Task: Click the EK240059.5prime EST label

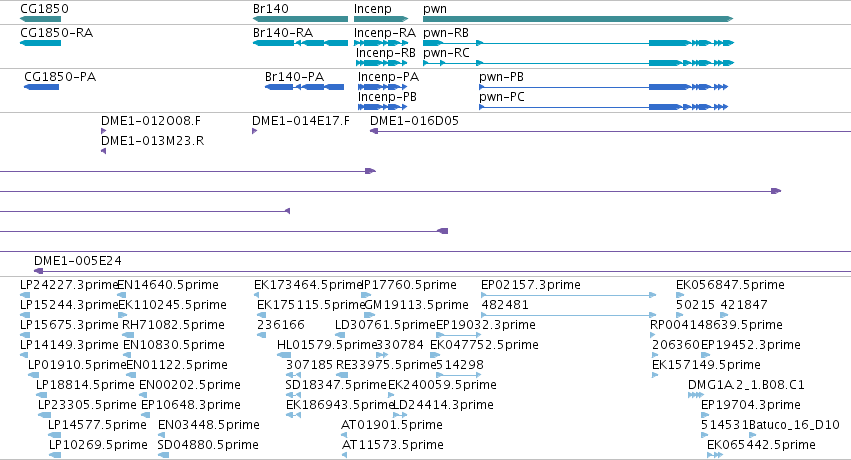Action: (442, 385)
